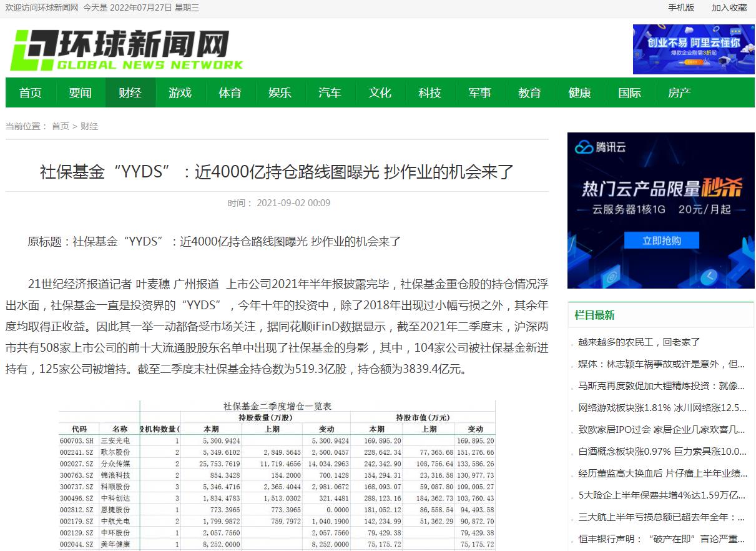The image size is (756, 551).
Task: Go to the 国际 section
Action: coord(630,92)
